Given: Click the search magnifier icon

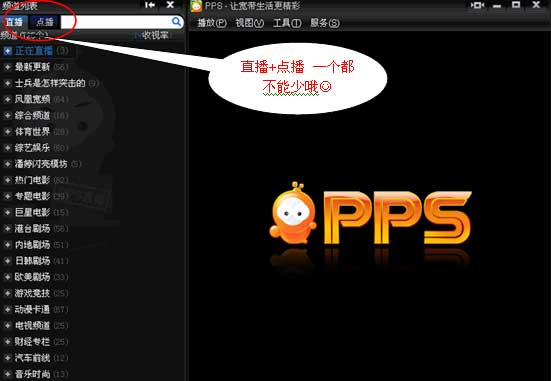Looking at the screenshot, I should (x=176, y=22).
